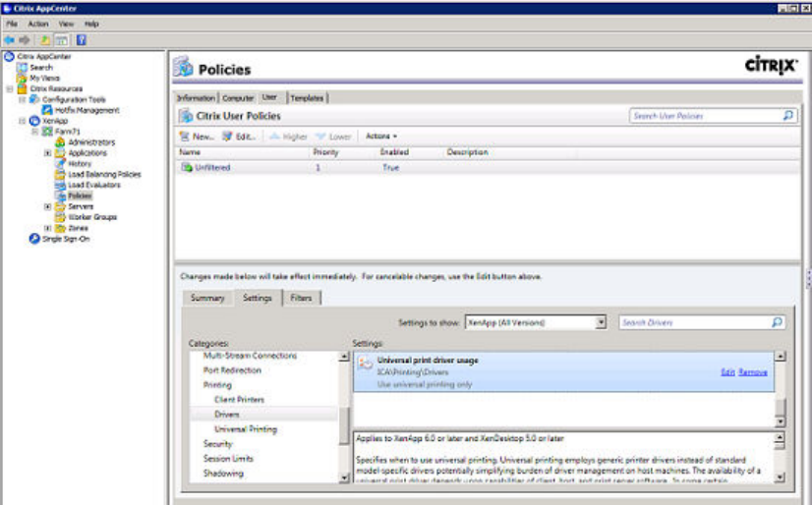Select Configuration Tools tree node
812x505 pixels.
tap(74, 99)
